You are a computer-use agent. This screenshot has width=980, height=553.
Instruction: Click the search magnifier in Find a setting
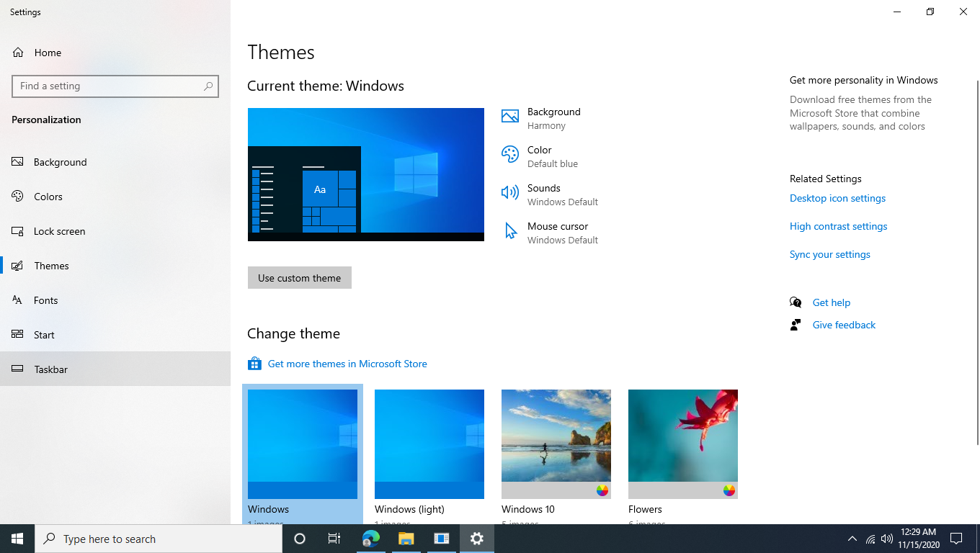pyautogui.click(x=208, y=86)
